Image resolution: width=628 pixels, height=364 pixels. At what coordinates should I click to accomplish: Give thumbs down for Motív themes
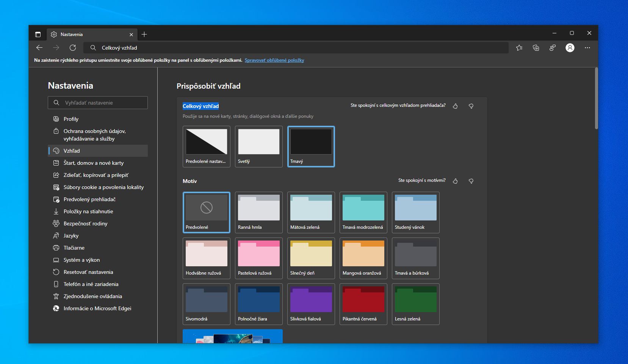point(471,181)
